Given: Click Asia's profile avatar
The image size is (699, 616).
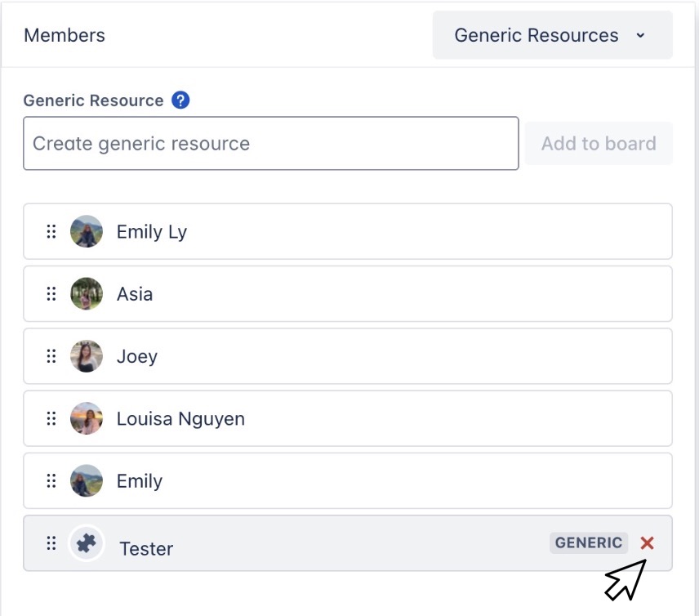Looking at the screenshot, I should tap(86, 293).
